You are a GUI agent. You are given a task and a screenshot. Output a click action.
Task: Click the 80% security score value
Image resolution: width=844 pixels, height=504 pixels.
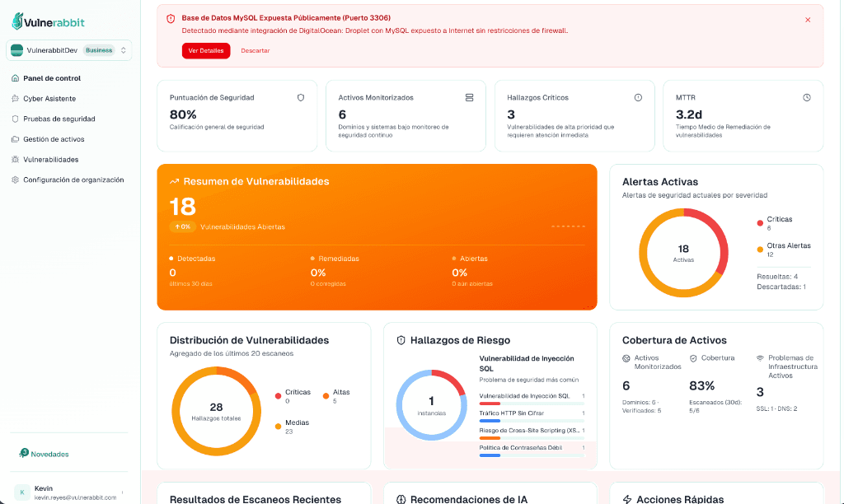(x=183, y=114)
